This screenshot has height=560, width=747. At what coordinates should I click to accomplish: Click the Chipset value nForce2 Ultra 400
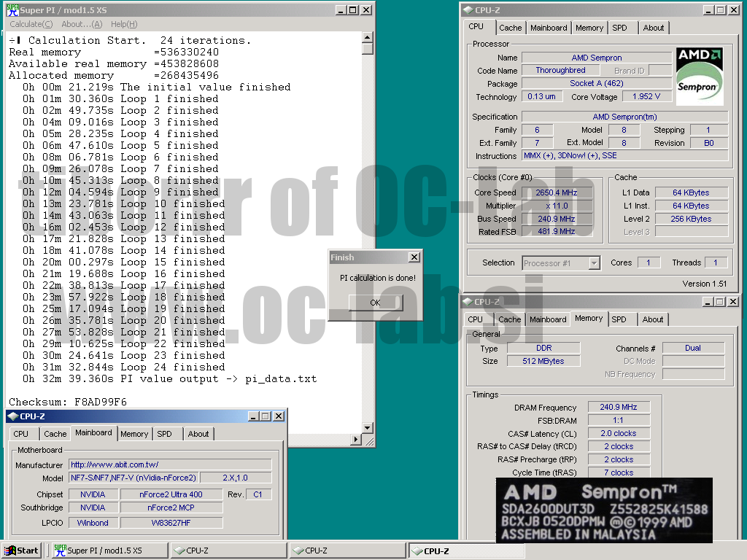[171, 494]
